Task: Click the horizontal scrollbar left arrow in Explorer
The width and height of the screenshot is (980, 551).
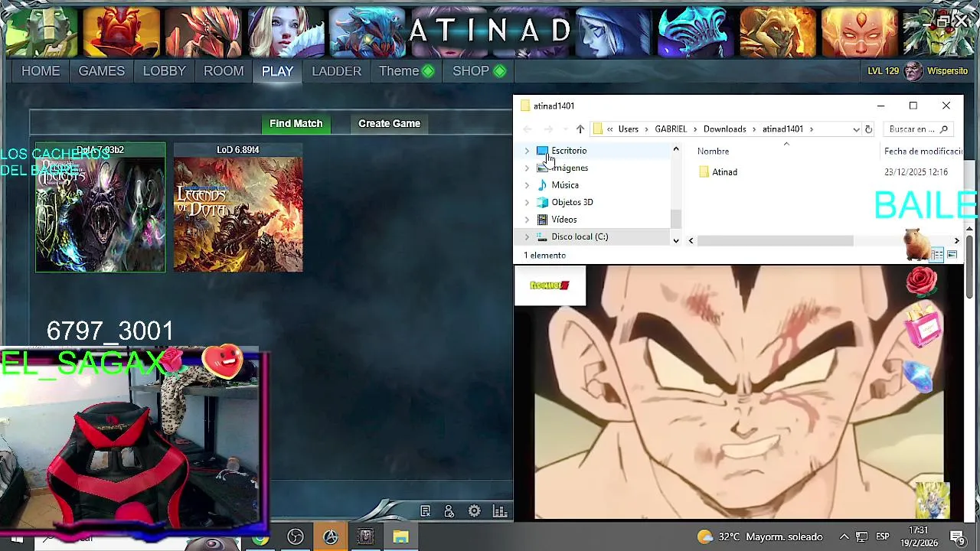Action: pos(691,241)
